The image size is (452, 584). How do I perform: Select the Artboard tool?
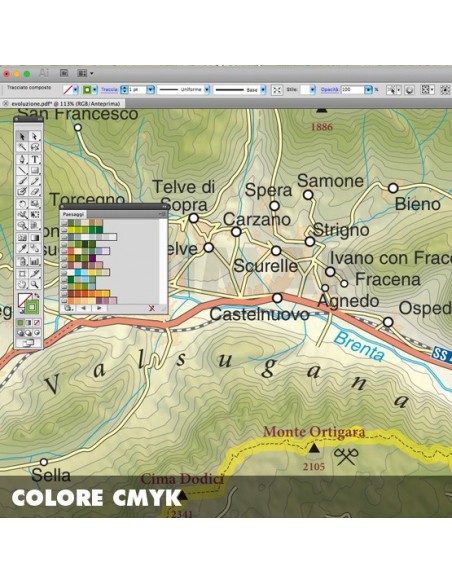(22, 273)
